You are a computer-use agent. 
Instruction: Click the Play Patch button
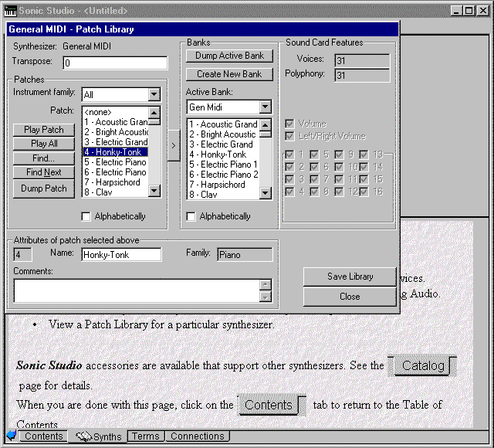tap(44, 130)
